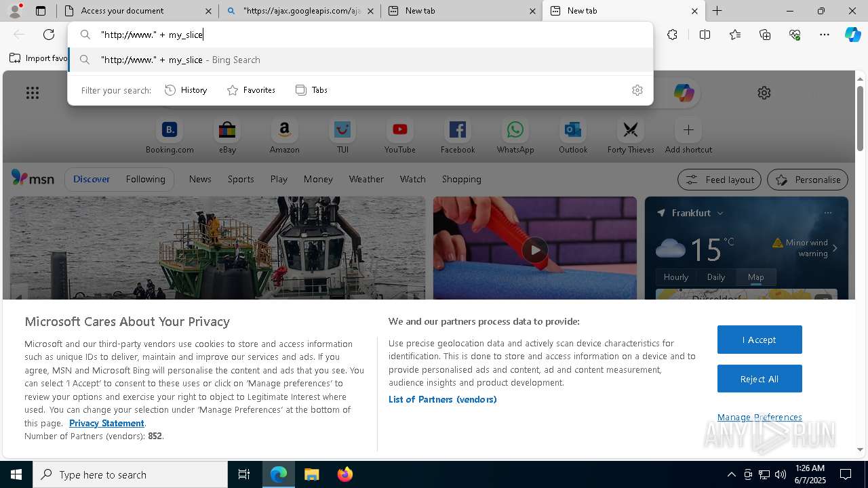The image size is (868, 488).
Task: Open the Outlook shortcut tile
Action: (573, 136)
